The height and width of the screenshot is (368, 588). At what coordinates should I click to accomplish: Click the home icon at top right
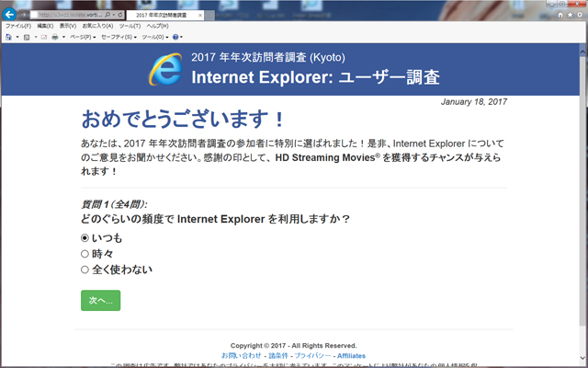560,15
